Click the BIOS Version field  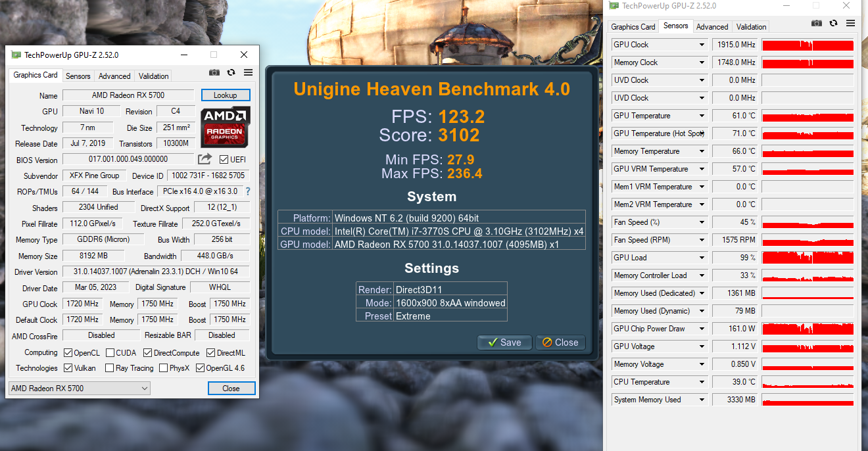(x=128, y=159)
